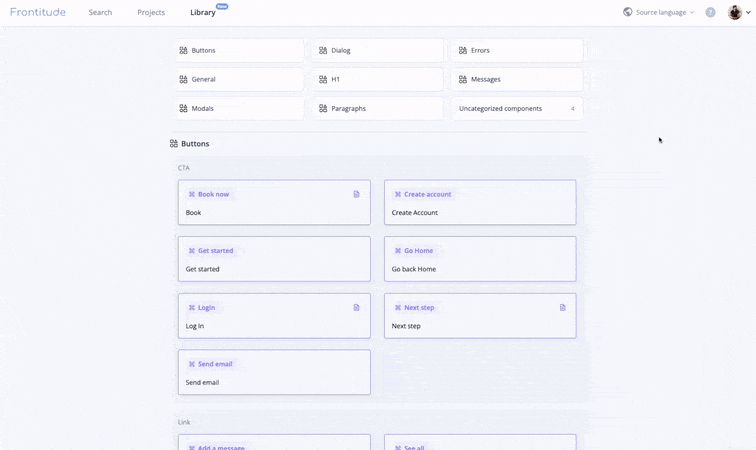Open the Errors category

(x=516, y=50)
